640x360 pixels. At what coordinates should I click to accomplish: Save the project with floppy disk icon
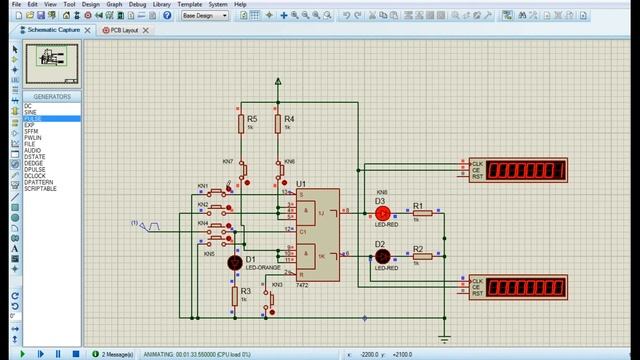point(41,16)
